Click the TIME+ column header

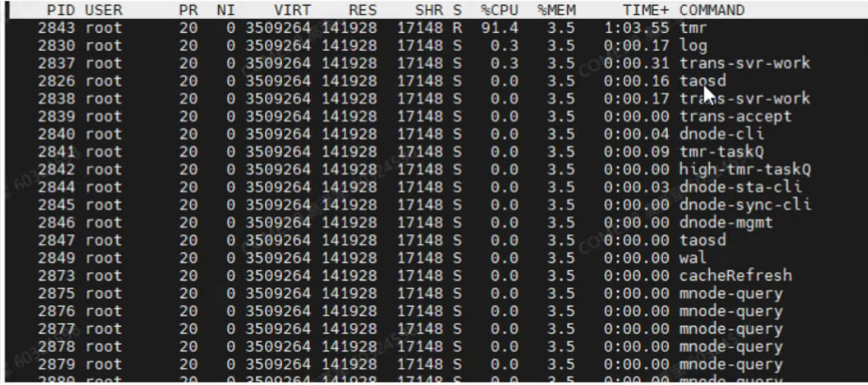coord(639,10)
